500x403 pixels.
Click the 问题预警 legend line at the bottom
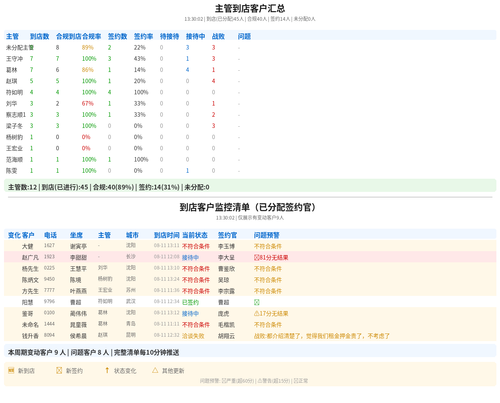click(x=254, y=381)
